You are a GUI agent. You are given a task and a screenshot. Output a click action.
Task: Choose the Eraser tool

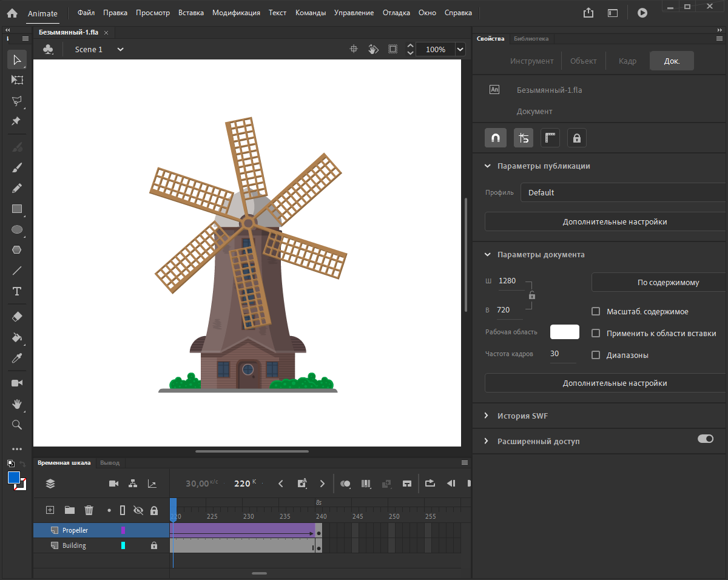pyautogui.click(x=17, y=317)
